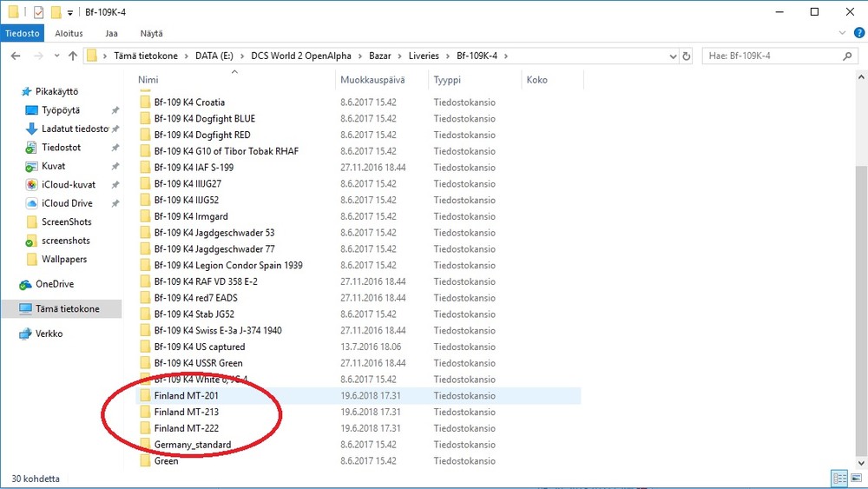Click the Bf-109 K4 IAF S-199 folder icon

145,168
